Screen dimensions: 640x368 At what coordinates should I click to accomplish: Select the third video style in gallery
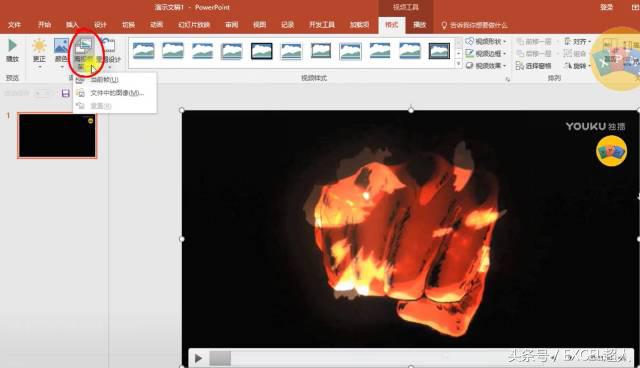tap(202, 51)
